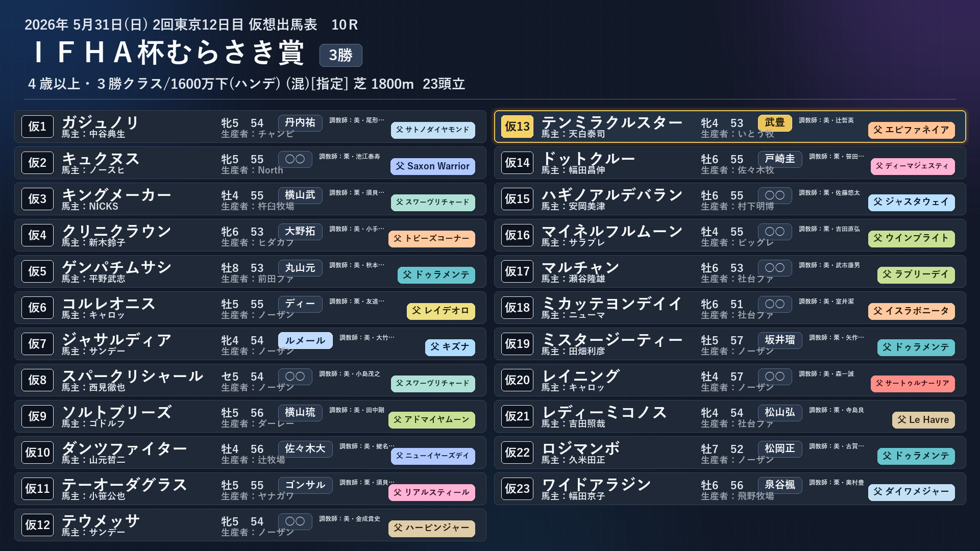
Task: Click the 仮2 entry number badge
Action: 37,163
